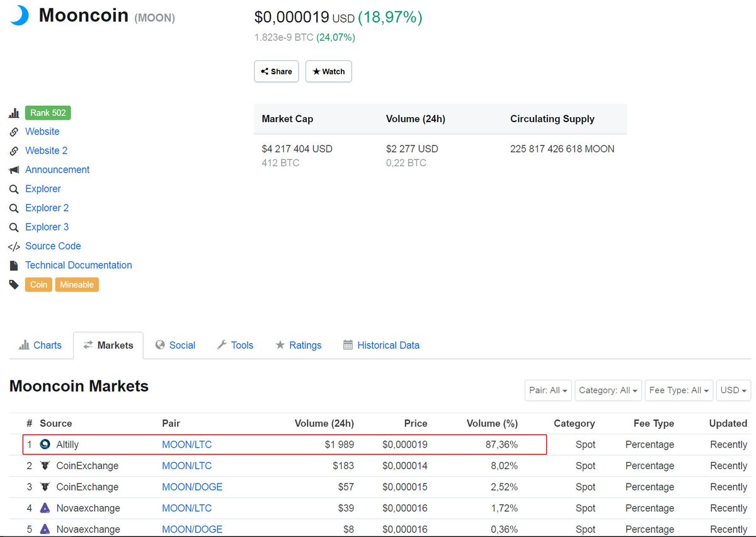Image resolution: width=756 pixels, height=537 pixels.
Task: Click the Novaexchange logo in row 4
Action: coord(45,508)
